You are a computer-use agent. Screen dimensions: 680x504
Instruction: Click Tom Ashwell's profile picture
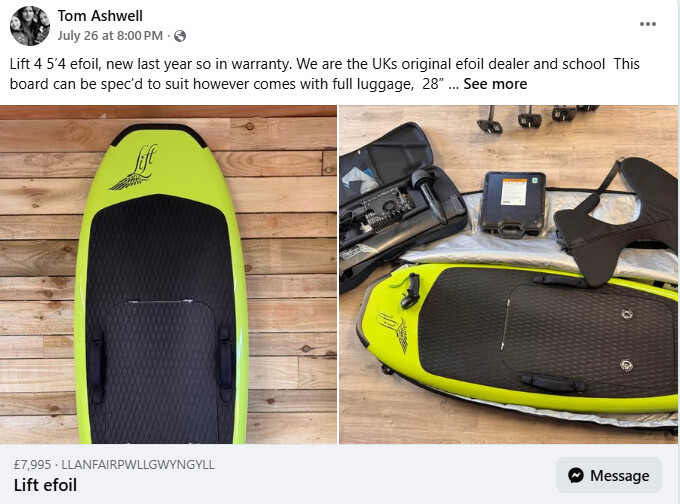[x=29, y=26]
